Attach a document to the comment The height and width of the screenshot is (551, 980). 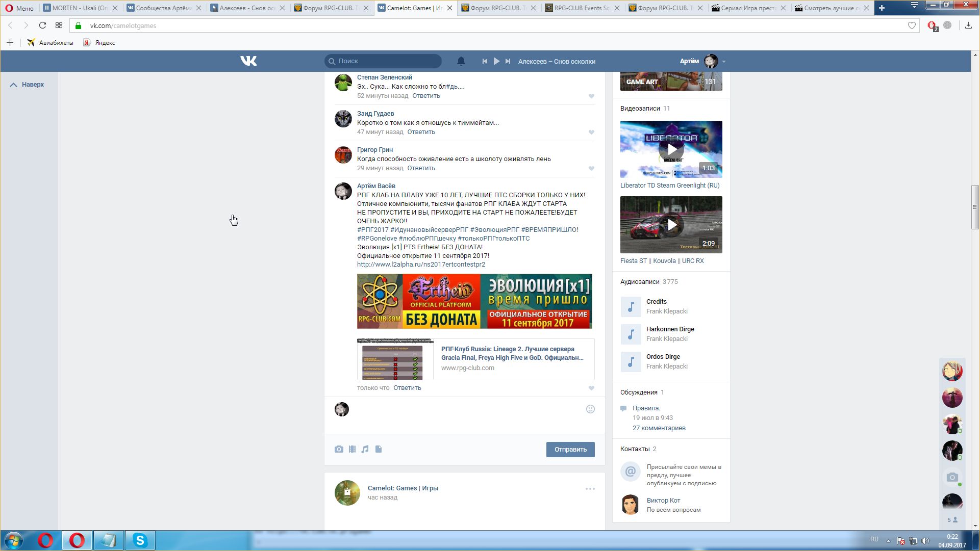pos(379,450)
